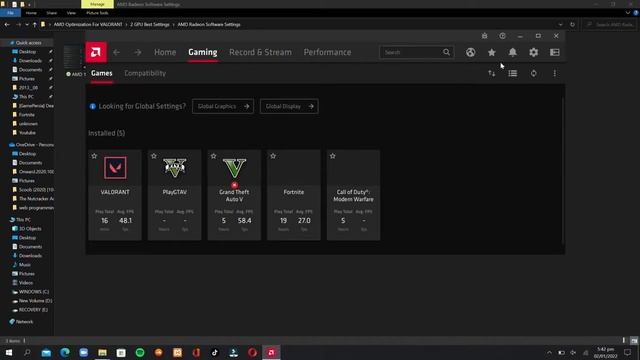Image resolution: width=640 pixels, height=360 pixels.
Task: Click the File Explorer search box
Action: point(610,24)
